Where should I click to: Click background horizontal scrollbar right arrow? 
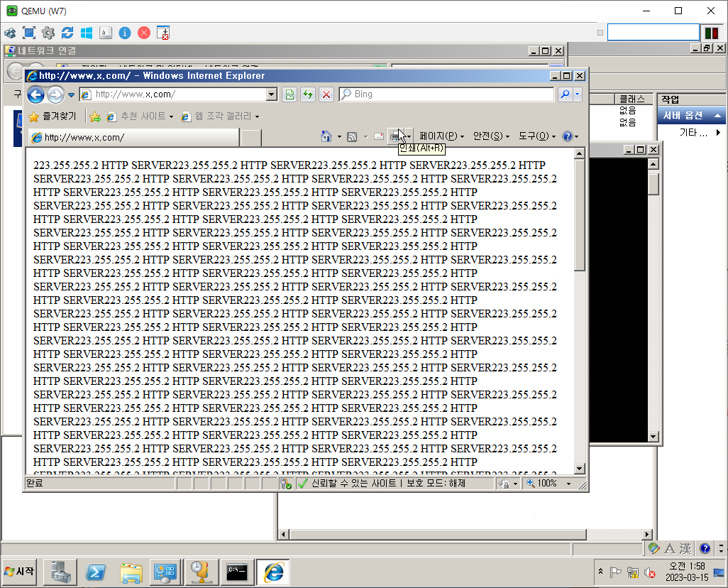646,534
